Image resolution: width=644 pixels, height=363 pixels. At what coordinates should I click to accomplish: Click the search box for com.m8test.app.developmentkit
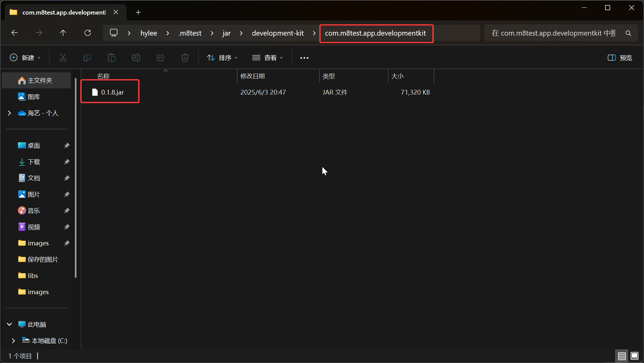[554, 33]
